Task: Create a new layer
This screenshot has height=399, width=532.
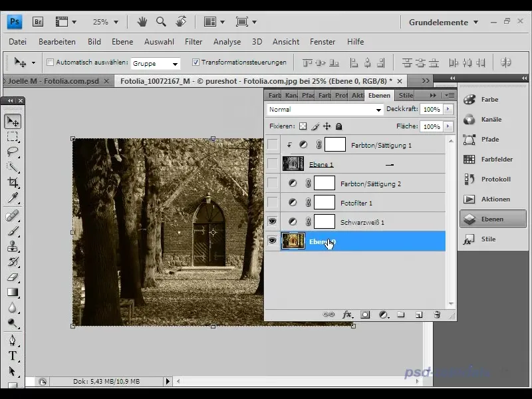Action: (419, 315)
